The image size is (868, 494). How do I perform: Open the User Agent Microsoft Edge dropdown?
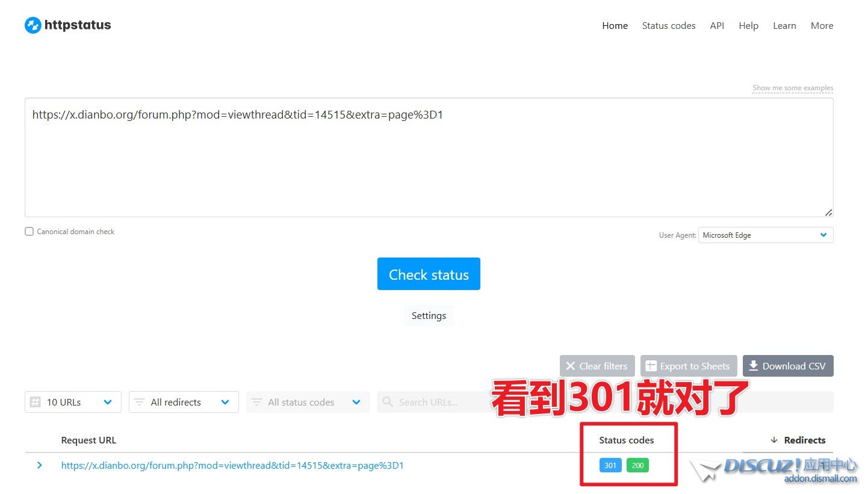point(765,235)
